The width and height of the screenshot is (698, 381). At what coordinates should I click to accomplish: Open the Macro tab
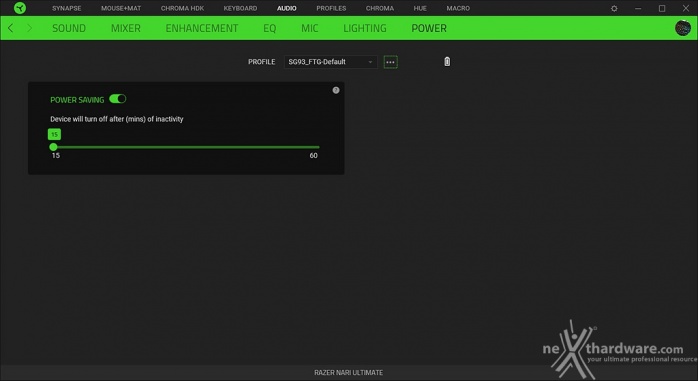[x=458, y=8]
